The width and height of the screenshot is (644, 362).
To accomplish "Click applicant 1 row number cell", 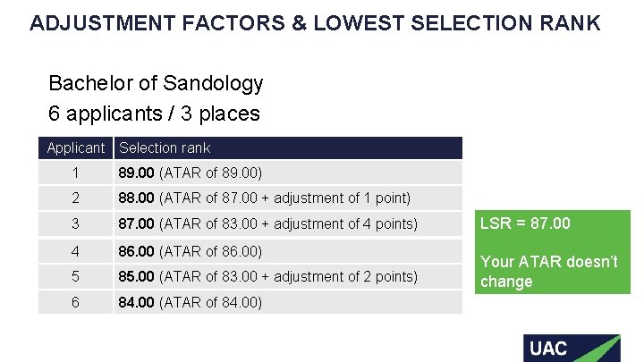I will click(76, 173).
